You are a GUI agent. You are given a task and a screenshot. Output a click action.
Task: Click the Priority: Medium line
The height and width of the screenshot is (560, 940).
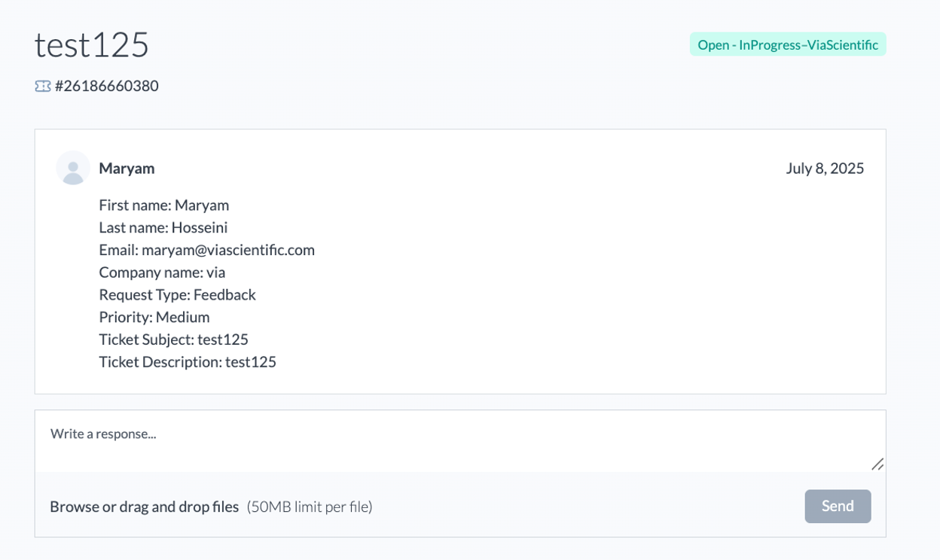pos(154,317)
